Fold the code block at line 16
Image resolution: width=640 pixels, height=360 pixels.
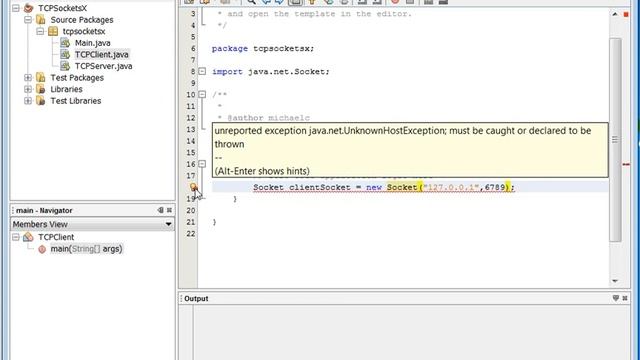(202, 164)
